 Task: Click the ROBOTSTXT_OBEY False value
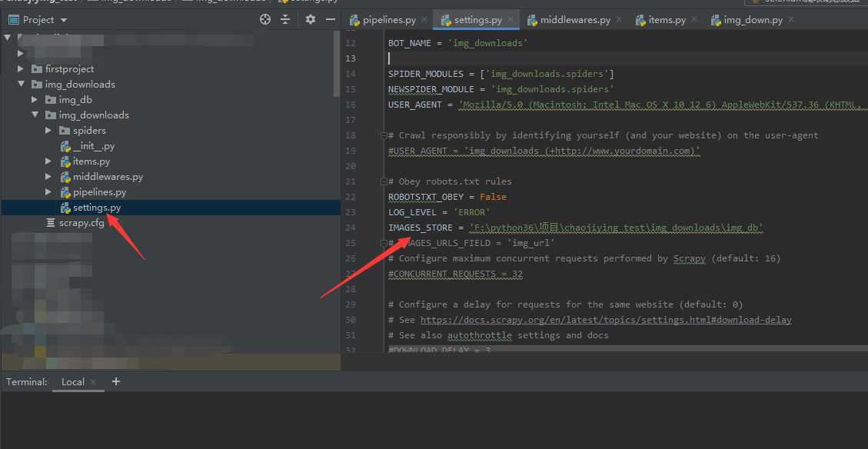493,197
